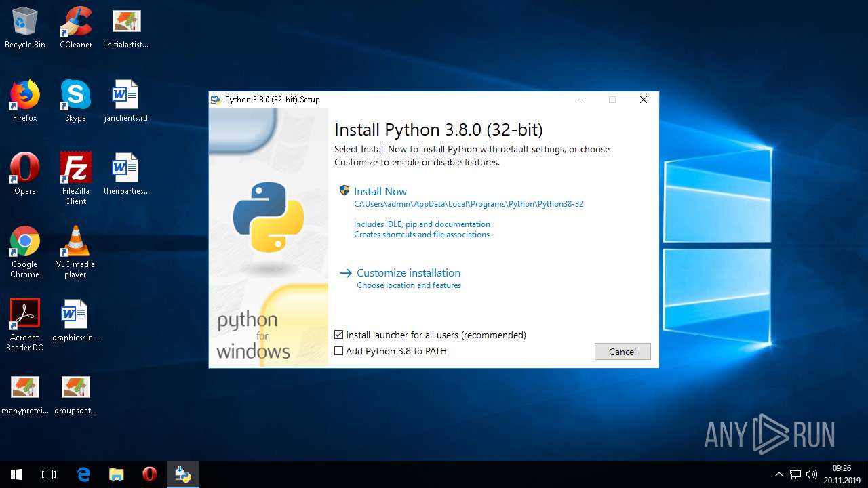The image size is (868, 488).
Task: Open the VLC media player shortcut
Action: tap(76, 252)
